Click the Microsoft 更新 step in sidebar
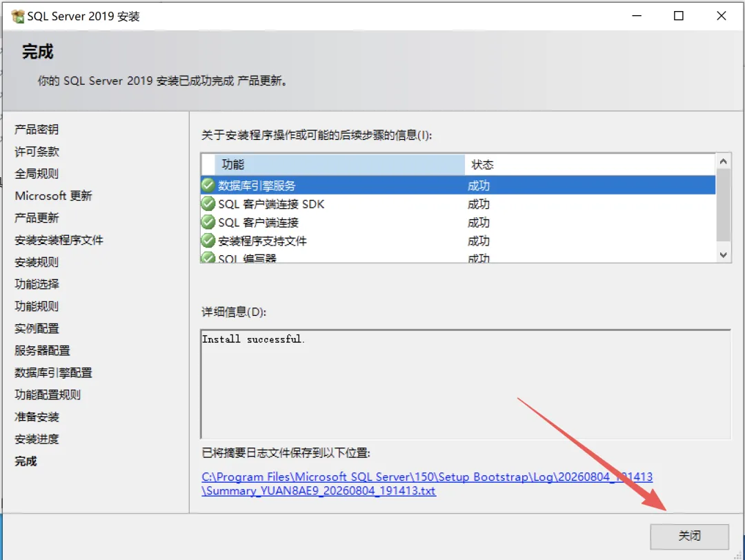The width and height of the screenshot is (745, 560). click(x=53, y=196)
